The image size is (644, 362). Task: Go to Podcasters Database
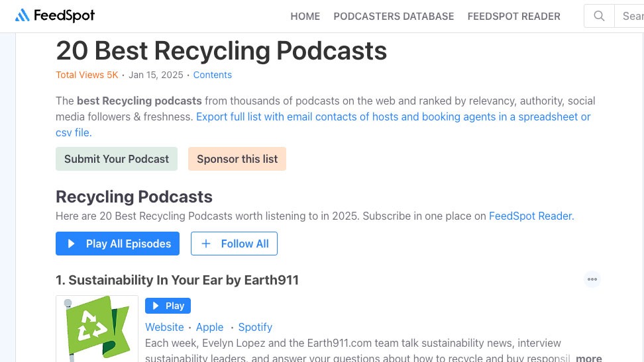[394, 17]
